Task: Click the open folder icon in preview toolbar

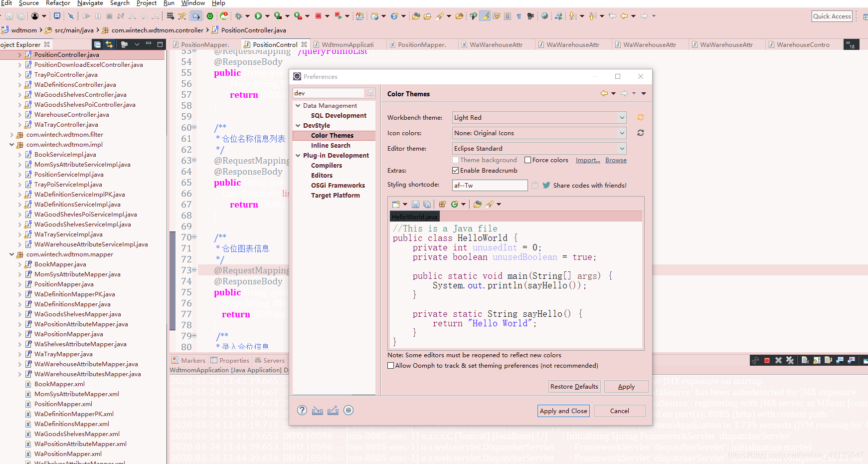Action: [478, 204]
